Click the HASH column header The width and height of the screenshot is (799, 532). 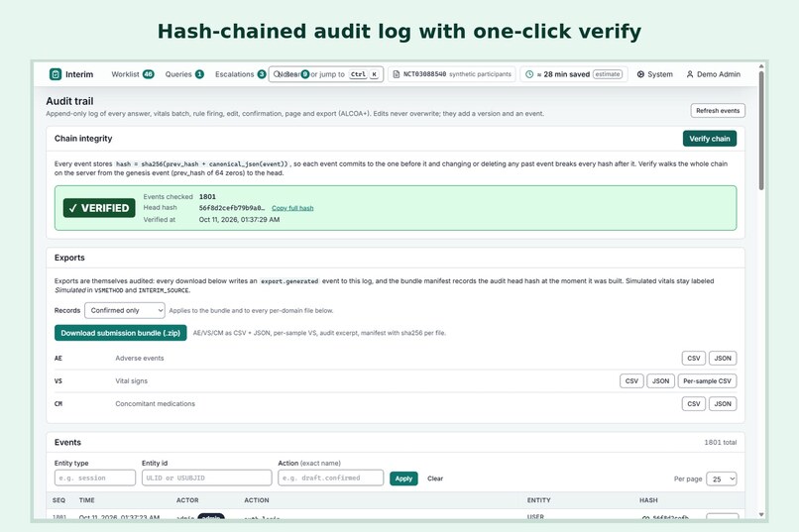coord(648,500)
